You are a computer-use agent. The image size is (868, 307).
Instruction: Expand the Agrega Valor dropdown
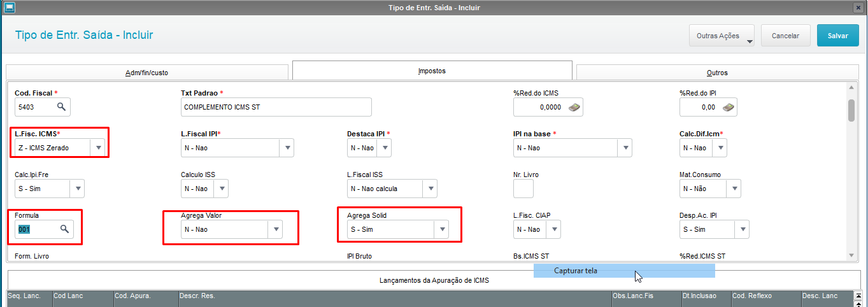(x=276, y=229)
